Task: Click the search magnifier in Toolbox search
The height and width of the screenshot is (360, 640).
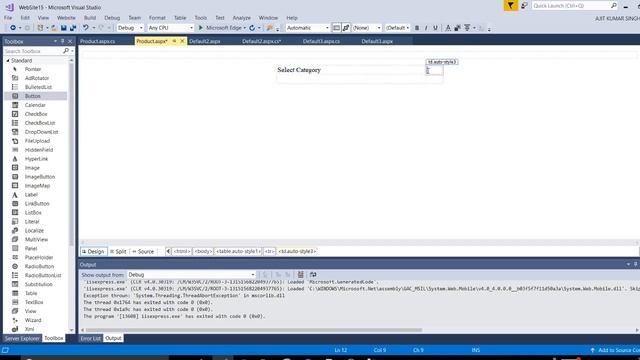Action: click(x=66, y=51)
